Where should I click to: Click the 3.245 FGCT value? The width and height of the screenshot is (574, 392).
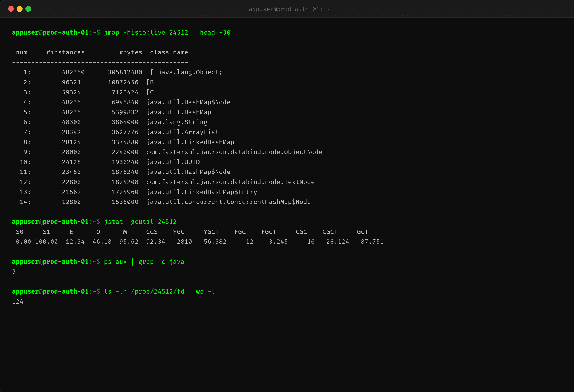pyautogui.click(x=278, y=242)
